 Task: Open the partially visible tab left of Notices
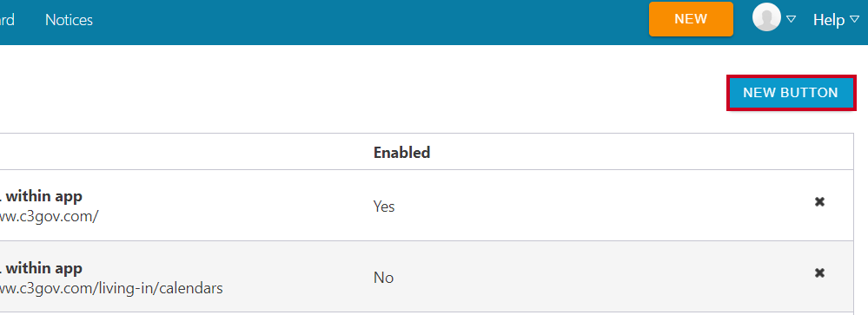pyautogui.click(x=7, y=20)
